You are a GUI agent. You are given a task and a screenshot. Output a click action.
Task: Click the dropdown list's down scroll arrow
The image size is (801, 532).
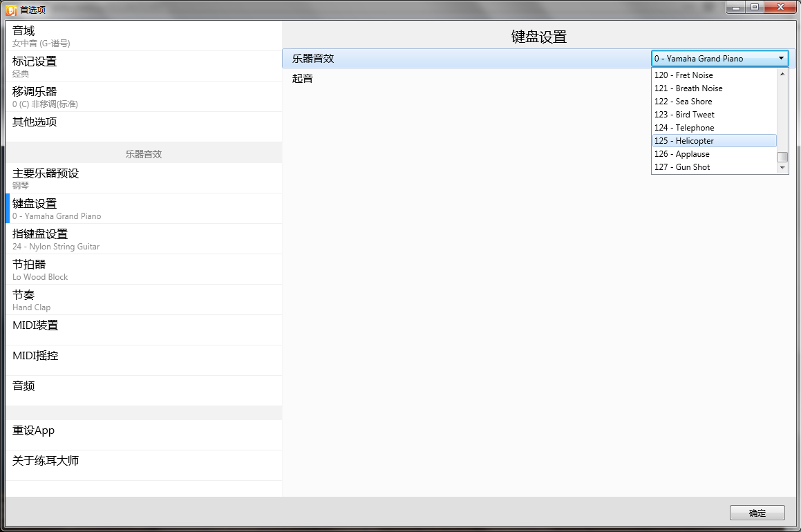click(782, 167)
